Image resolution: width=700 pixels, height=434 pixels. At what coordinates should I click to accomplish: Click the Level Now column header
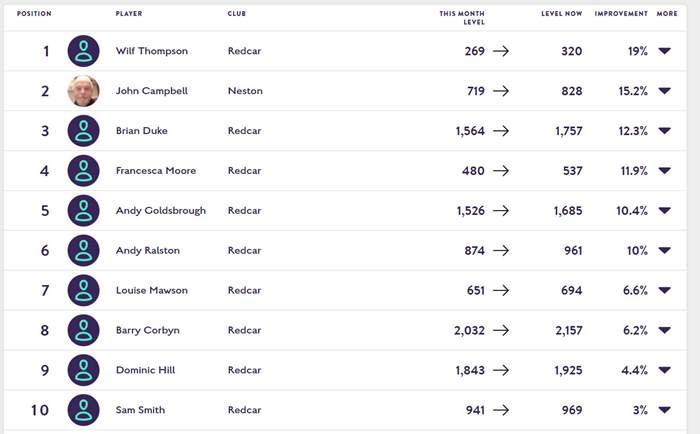point(561,14)
